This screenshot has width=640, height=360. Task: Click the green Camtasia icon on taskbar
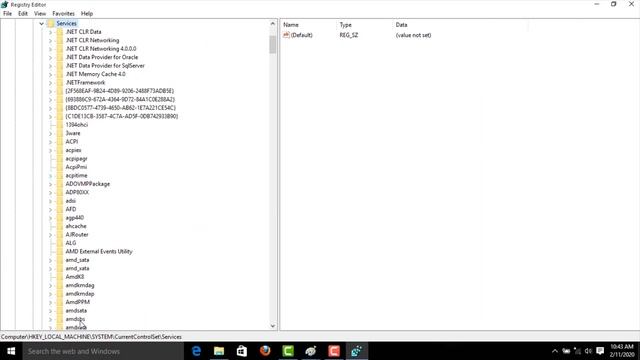[x=288, y=351]
